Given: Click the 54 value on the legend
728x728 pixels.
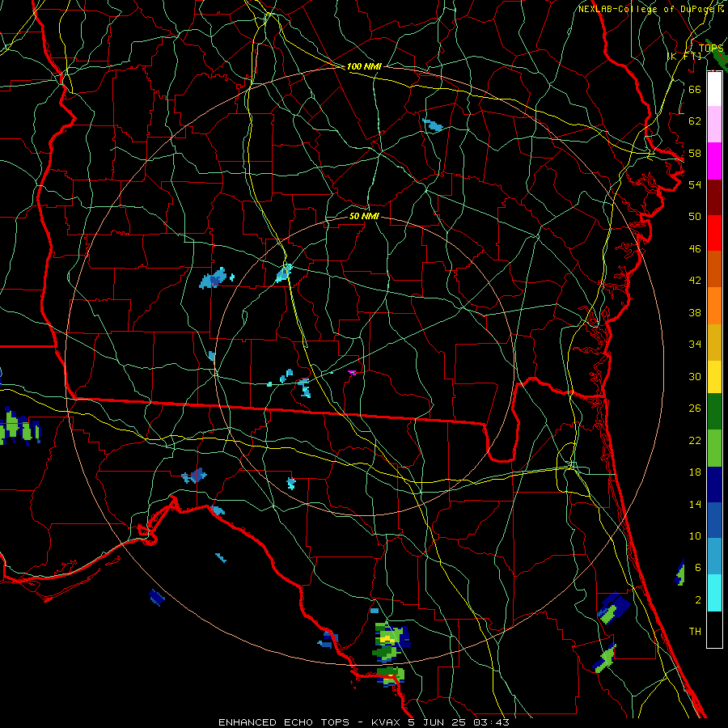Looking at the screenshot, I should tap(695, 184).
